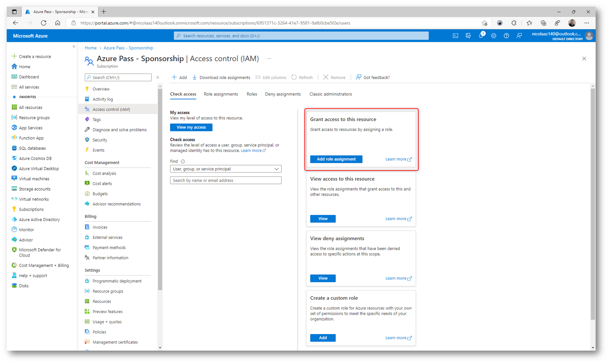Click the Microsoft Defender for Cloud icon
The width and height of the screenshot is (609, 364).
point(14,250)
